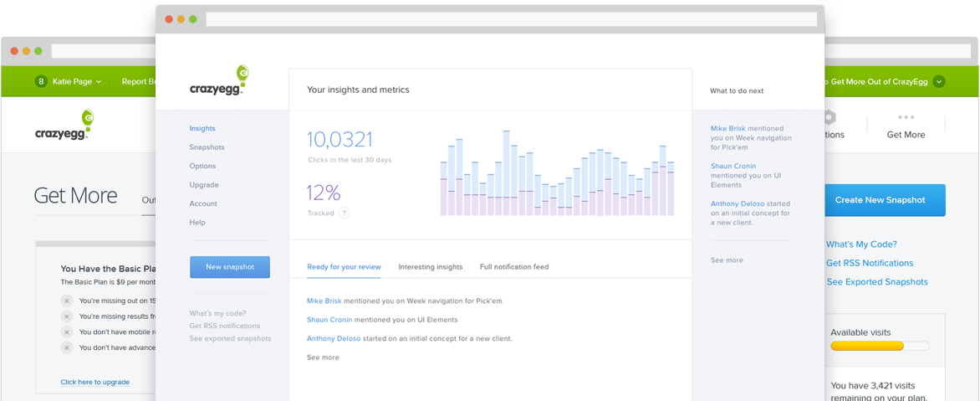Click the X icon beside "You don't have mobile"
This screenshot has width=980, height=401.
[x=67, y=332]
